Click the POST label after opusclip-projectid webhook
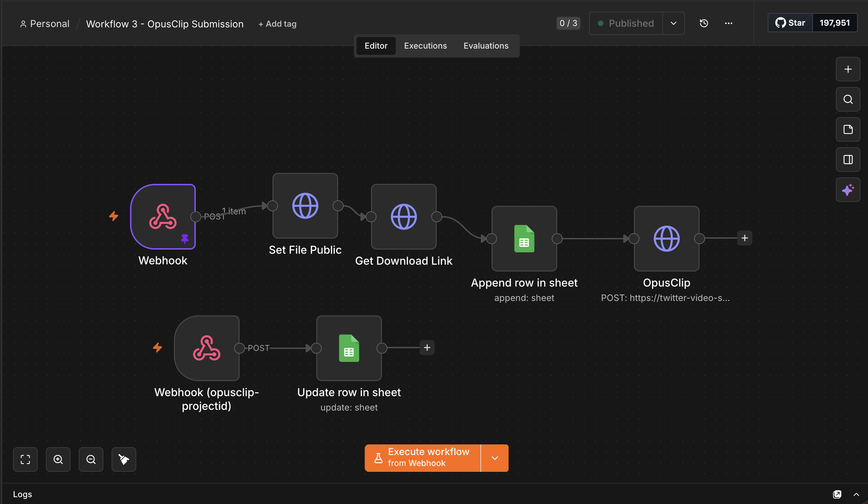This screenshot has height=504, width=868. (x=258, y=348)
